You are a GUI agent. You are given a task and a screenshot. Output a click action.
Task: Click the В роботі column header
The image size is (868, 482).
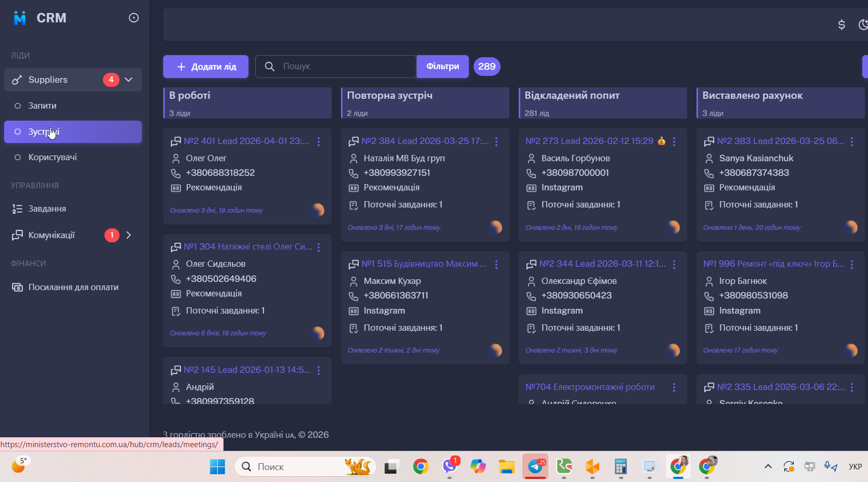click(247, 103)
